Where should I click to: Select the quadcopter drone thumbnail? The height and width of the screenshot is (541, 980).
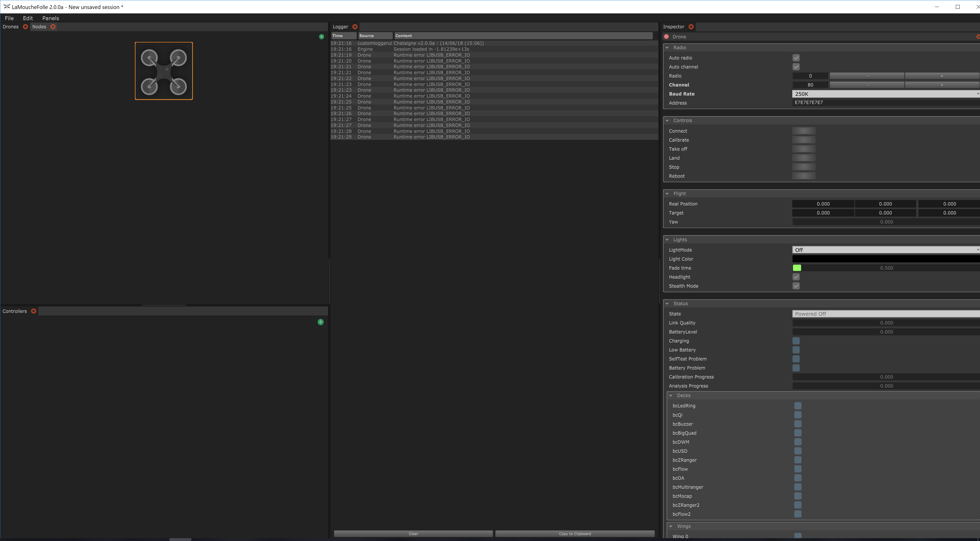click(x=164, y=71)
